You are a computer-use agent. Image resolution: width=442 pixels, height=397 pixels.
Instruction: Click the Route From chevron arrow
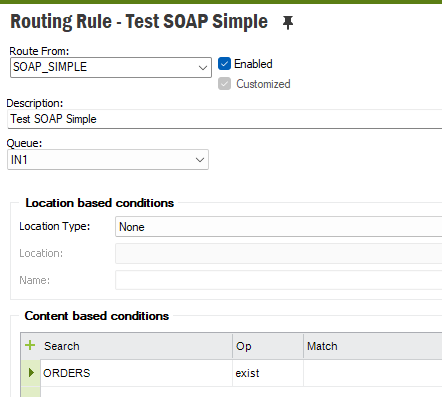203,68
